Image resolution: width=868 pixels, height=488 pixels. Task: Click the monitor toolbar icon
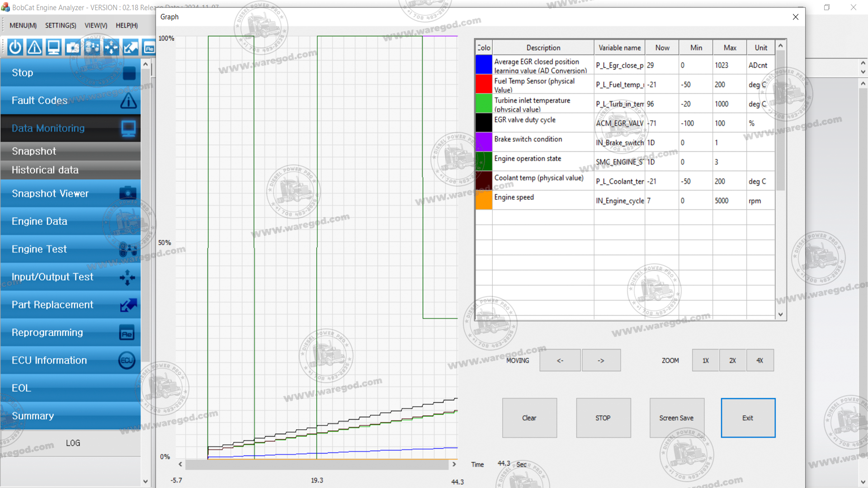54,47
